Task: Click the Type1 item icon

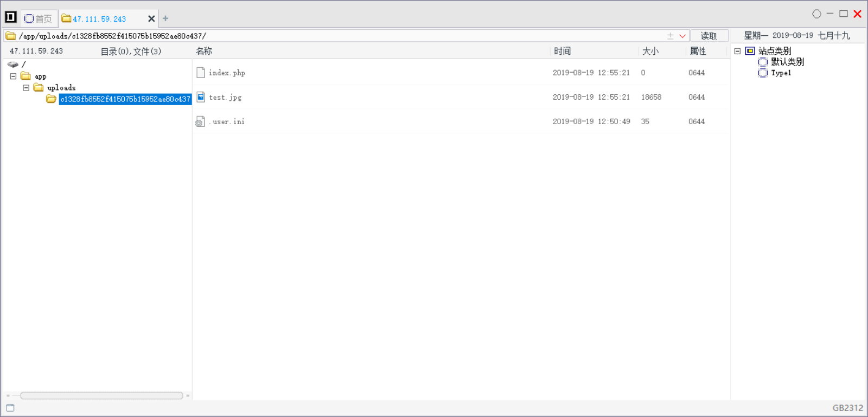Action: tap(763, 73)
